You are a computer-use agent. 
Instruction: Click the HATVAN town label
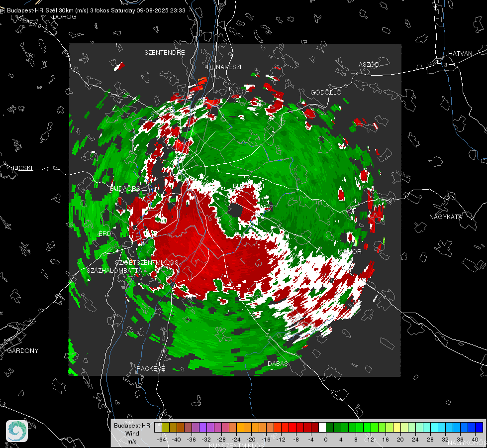tap(460, 53)
